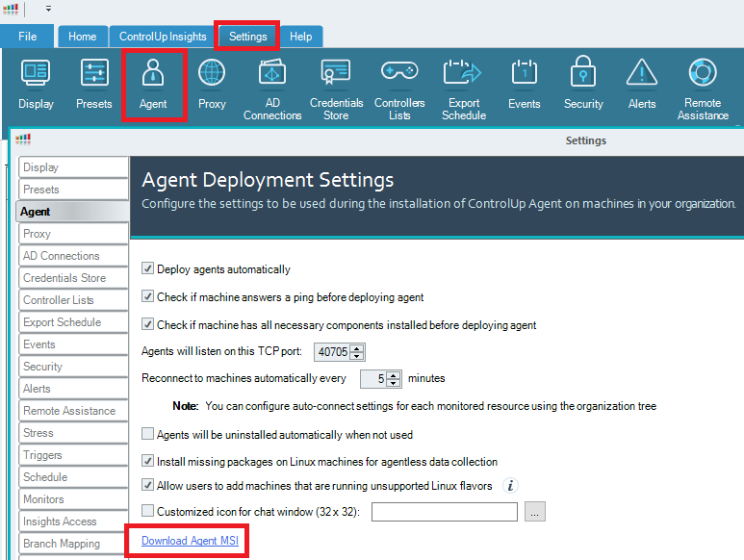Enable Agents will be uninstalled automatically option
The width and height of the screenshot is (744, 560).
click(x=148, y=435)
